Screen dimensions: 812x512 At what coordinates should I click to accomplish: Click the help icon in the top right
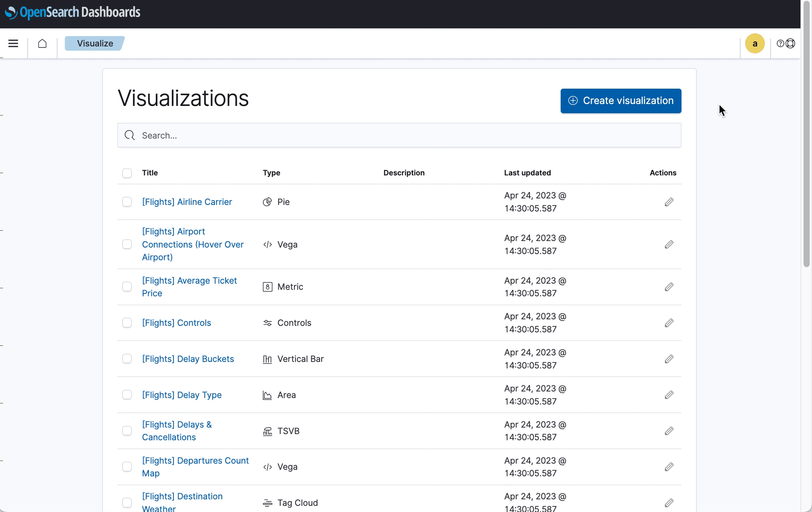[x=779, y=43]
